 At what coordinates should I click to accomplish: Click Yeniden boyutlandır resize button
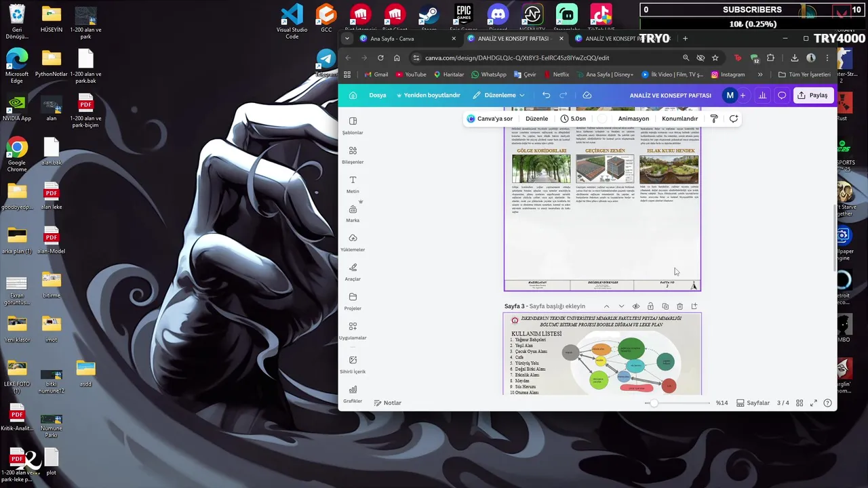click(x=429, y=96)
